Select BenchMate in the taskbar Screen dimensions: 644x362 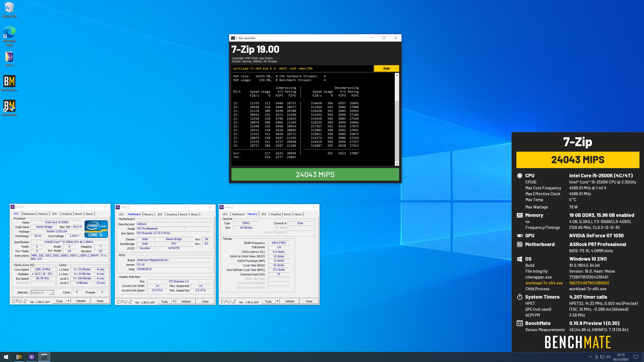19,357
